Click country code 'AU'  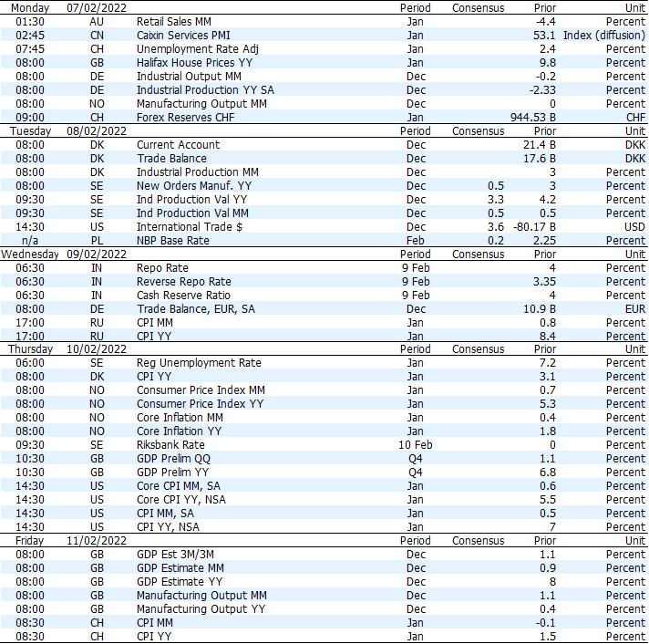tap(97, 22)
